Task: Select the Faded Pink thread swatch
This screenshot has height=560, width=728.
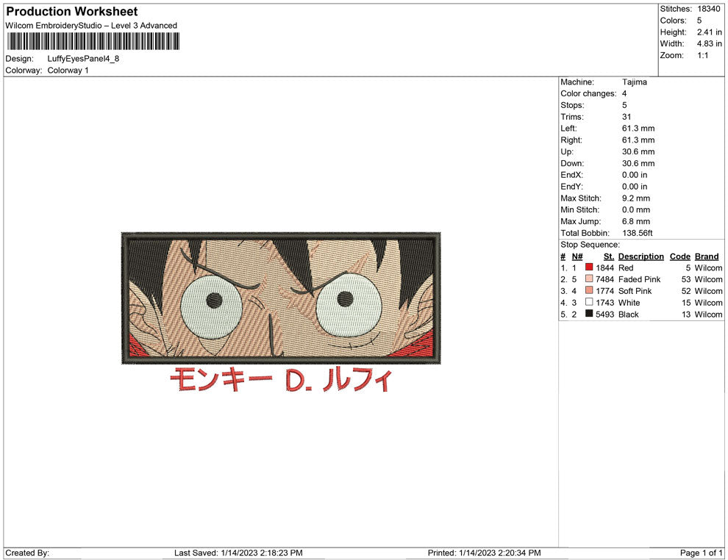Action: [x=588, y=279]
